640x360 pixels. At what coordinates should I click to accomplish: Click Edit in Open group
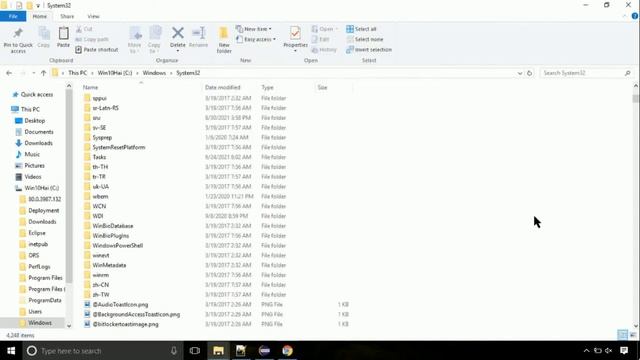pyautogui.click(x=320, y=39)
